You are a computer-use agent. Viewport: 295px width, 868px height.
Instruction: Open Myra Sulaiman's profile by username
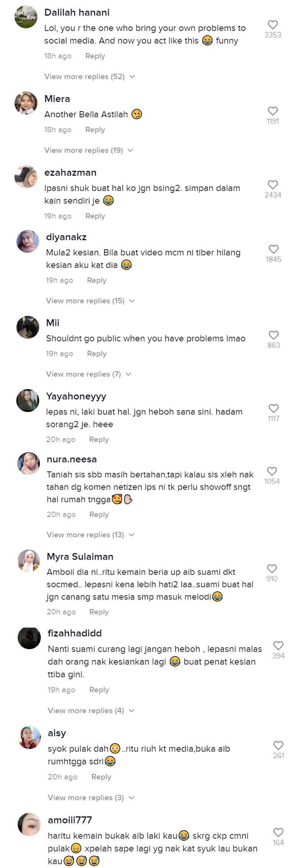[x=80, y=557]
